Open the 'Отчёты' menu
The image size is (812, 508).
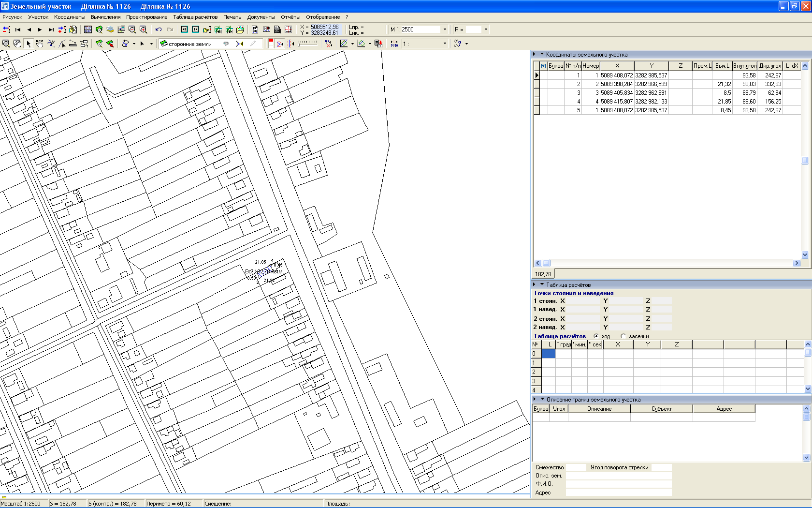pyautogui.click(x=290, y=17)
